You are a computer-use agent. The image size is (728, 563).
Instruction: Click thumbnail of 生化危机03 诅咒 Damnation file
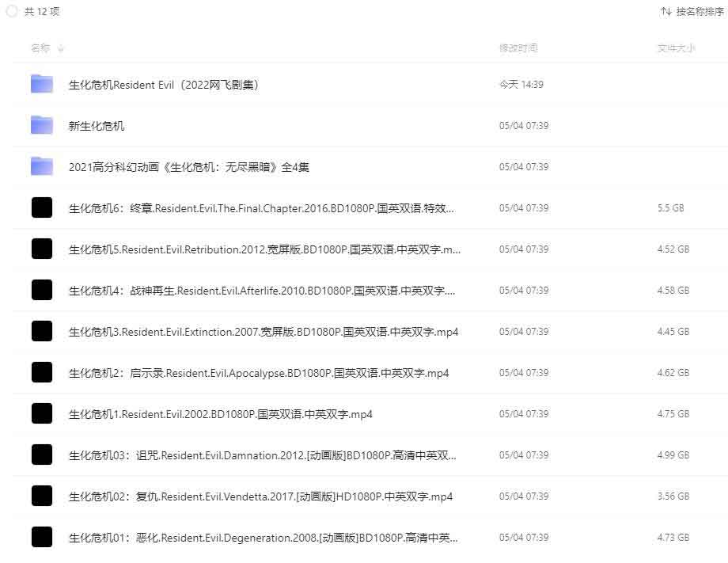click(x=42, y=455)
